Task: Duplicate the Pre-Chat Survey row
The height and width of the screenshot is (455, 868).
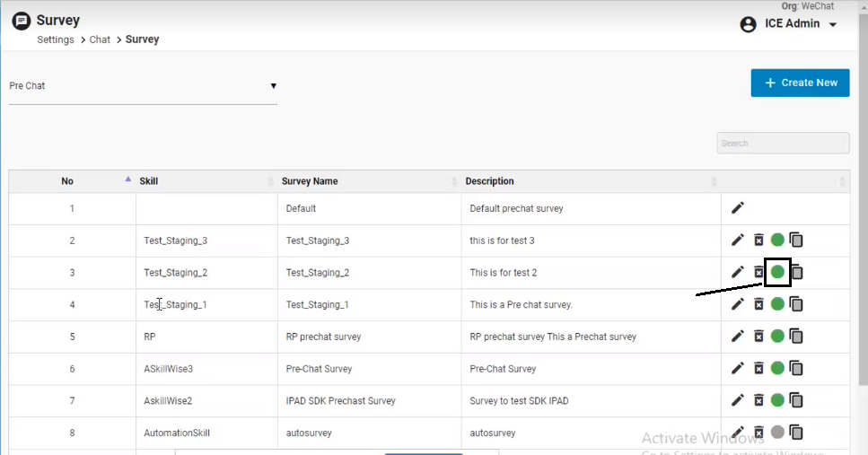Action: pyautogui.click(x=796, y=368)
